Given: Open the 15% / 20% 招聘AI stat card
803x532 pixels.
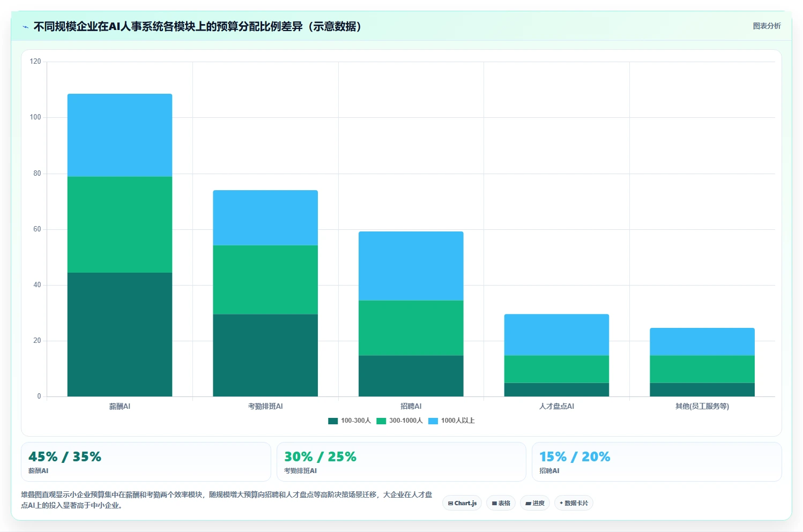Looking at the screenshot, I should (657, 462).
